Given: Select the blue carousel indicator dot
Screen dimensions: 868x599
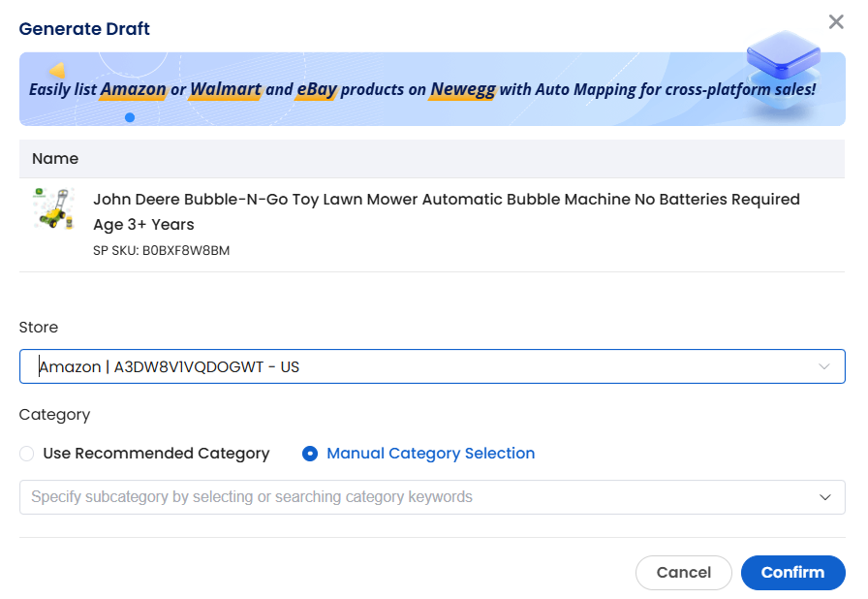Looking at the screenshot, I should [x=130, y=117].
